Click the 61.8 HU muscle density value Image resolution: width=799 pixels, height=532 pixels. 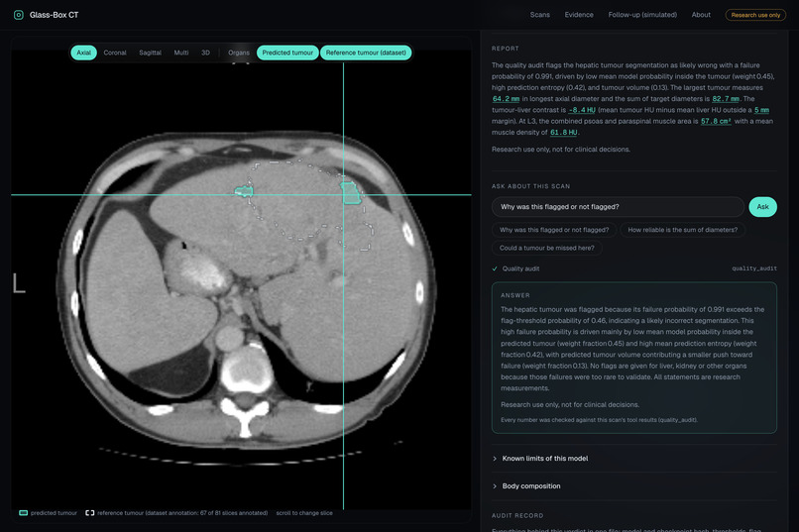tap(564, 133)
